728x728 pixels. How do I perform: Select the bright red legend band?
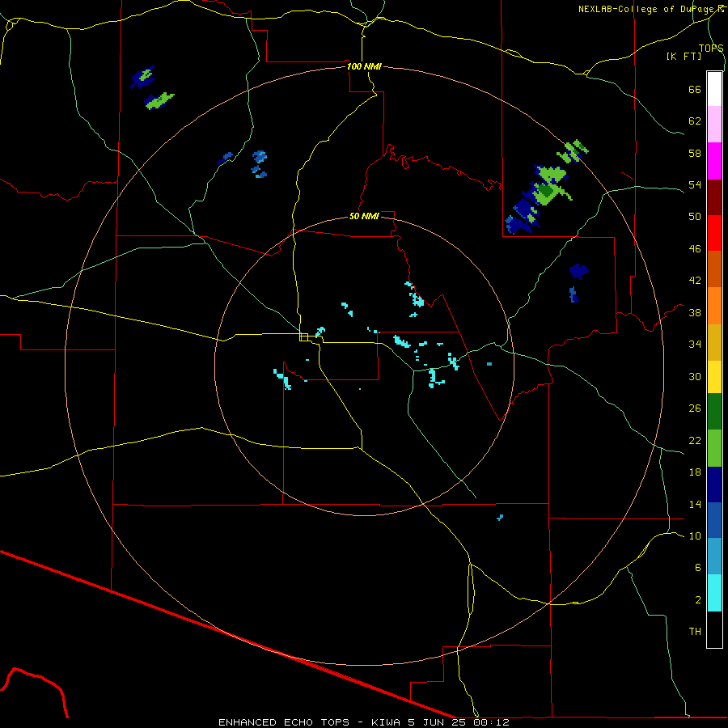pyautogui.click(x=714, y=234)
